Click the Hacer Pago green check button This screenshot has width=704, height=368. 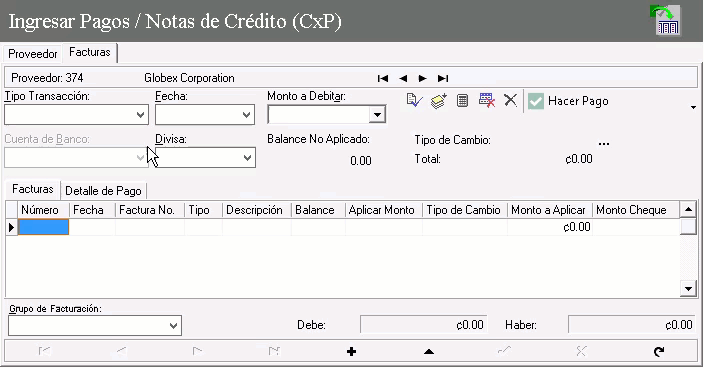click(x=568, y=101)
